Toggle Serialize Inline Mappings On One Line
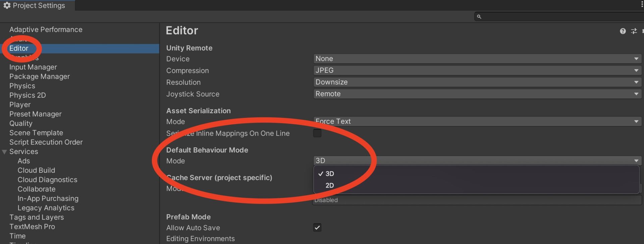The image size is (644, 244). click(317, 133)
